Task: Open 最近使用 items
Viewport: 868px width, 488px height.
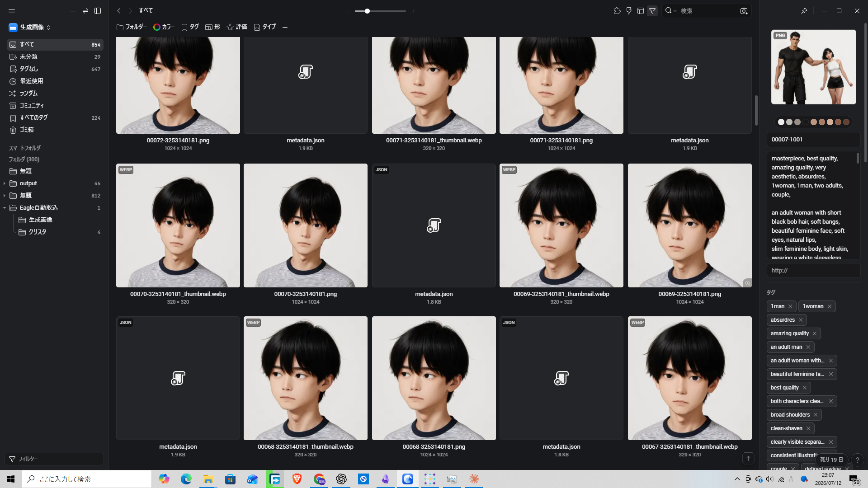Action: pos(55,81)
